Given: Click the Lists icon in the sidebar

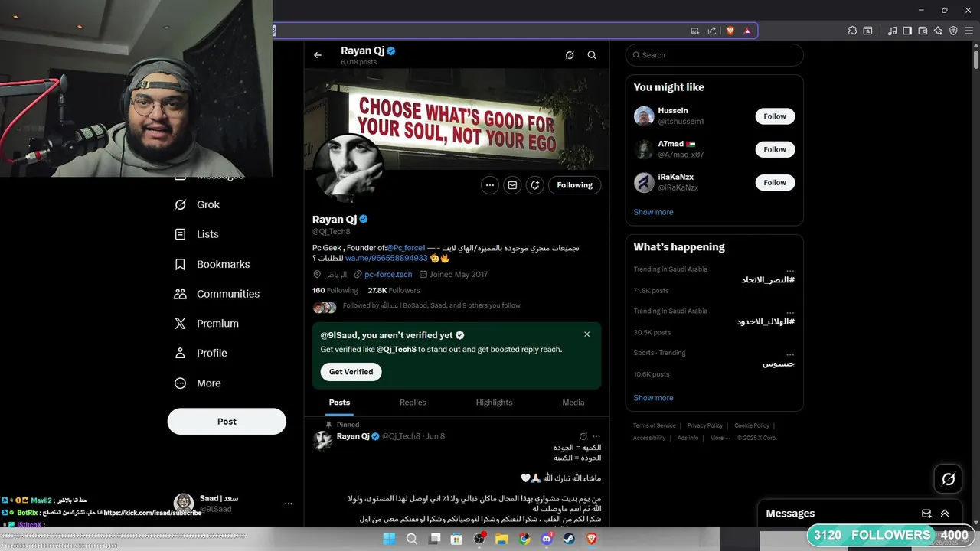Looking at the screenshot, I should [180, 234].
